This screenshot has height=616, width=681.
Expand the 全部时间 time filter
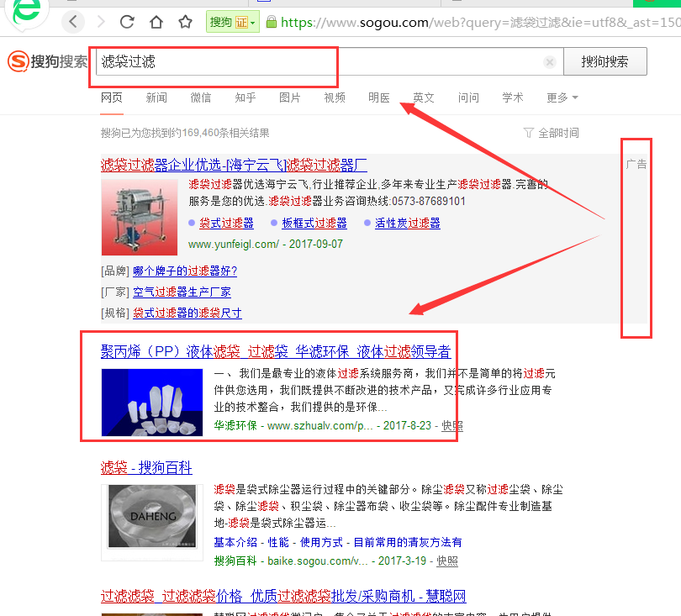tap(551, 133)
